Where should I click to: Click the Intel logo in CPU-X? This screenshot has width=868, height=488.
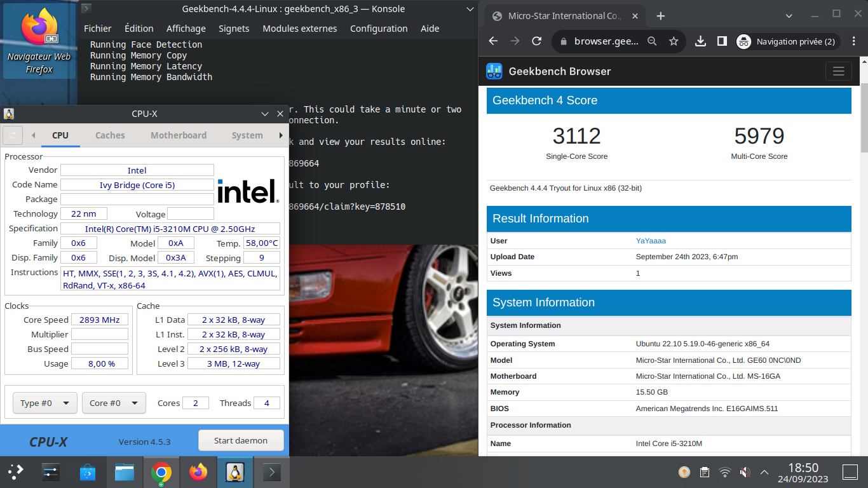pos(248,191)
